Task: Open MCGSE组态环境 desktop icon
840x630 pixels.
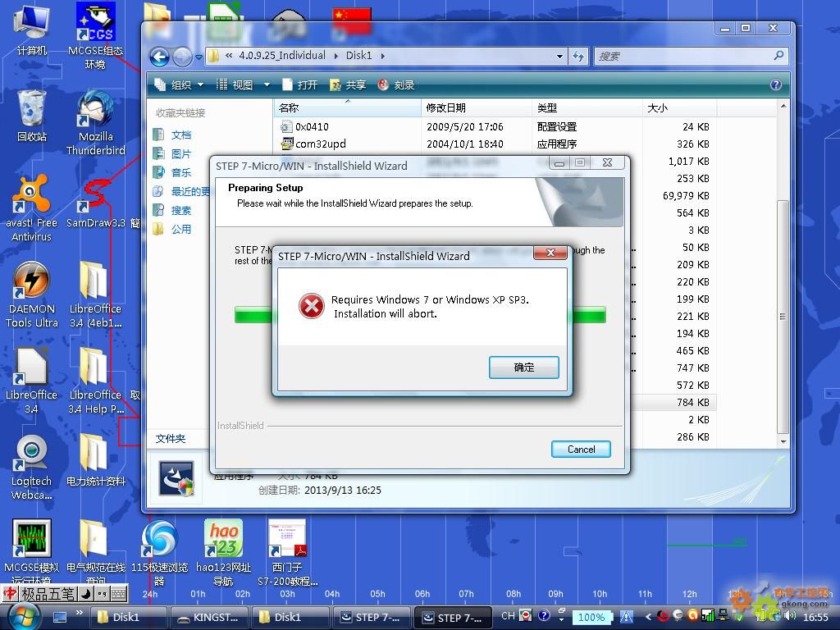Action: [x=95, y=35]
